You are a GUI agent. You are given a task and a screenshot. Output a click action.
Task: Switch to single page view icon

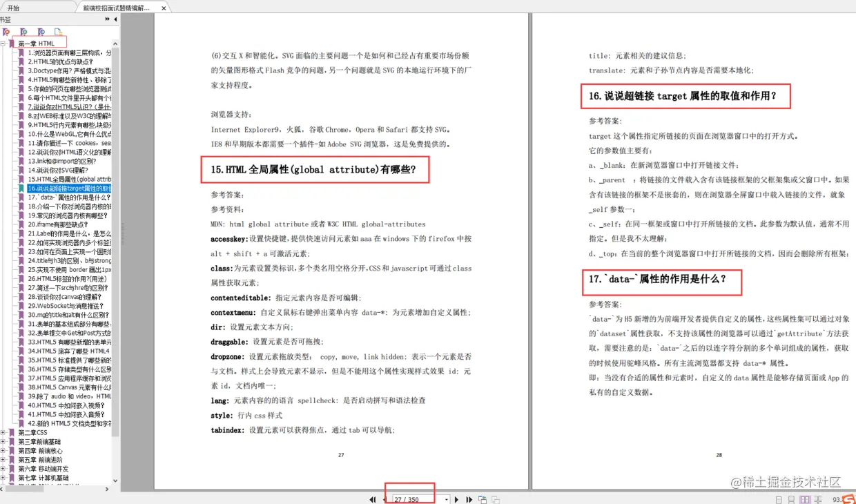(x=779, y=499)
